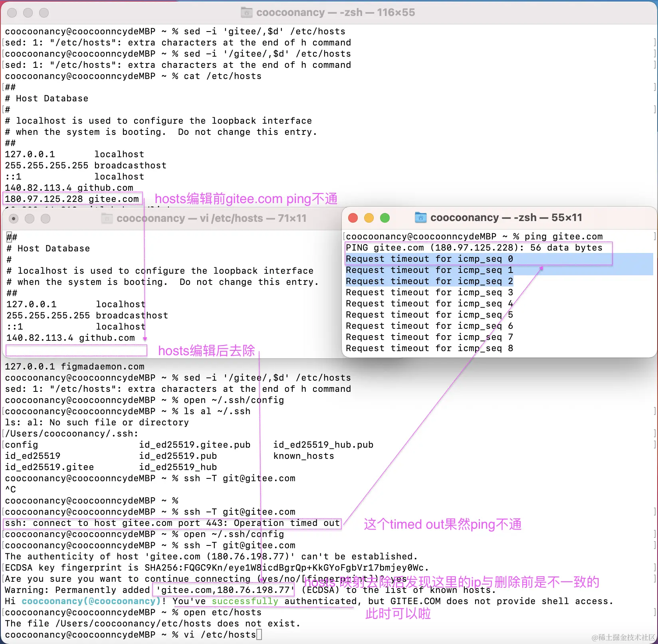Image resolution: width=658 pixels, height=644 pixels.
Task: Click '255.255.255.255 broadcasthost' in the main terminal
Action: [86, 166]
